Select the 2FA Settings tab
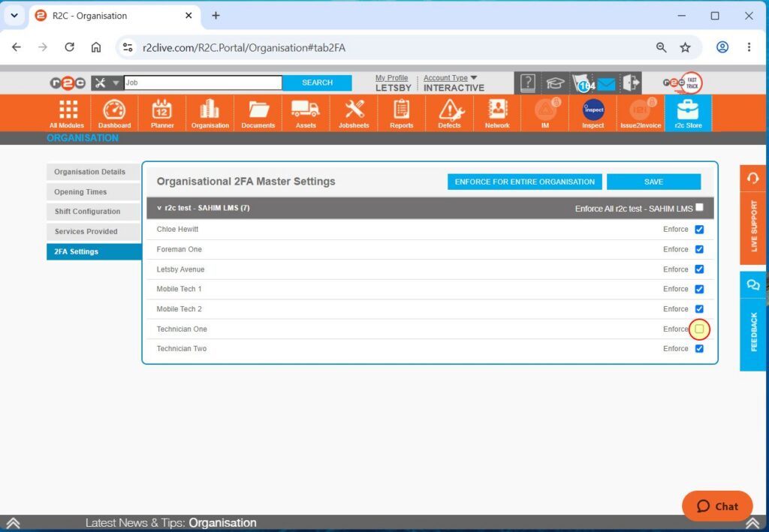 click(94, 252)
